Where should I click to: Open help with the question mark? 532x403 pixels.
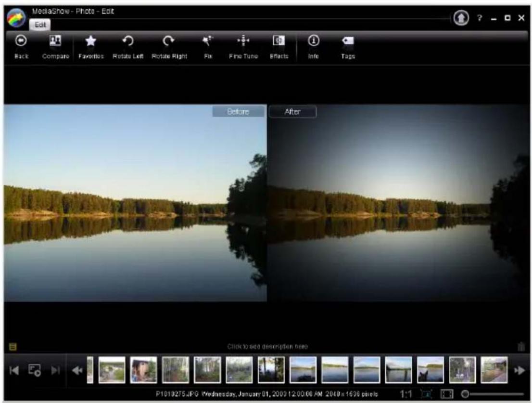pyautogui.click(x=480, y=18)
